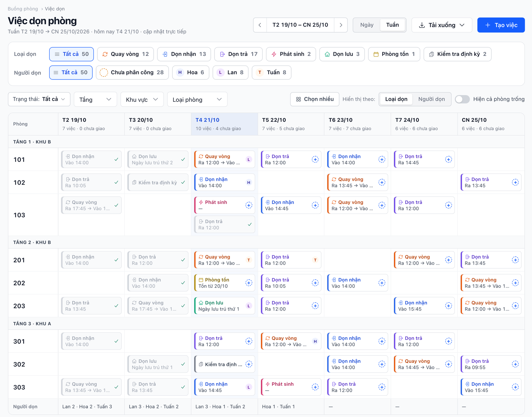Filter by Dọn trả task type
This screenshot has height=417, width=532.
point(238,54)
